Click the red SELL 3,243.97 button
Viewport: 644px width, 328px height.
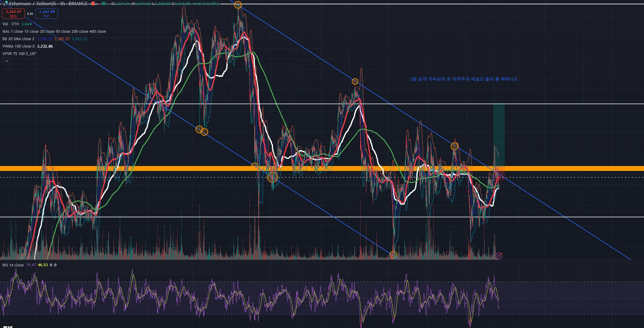[13, 13]
